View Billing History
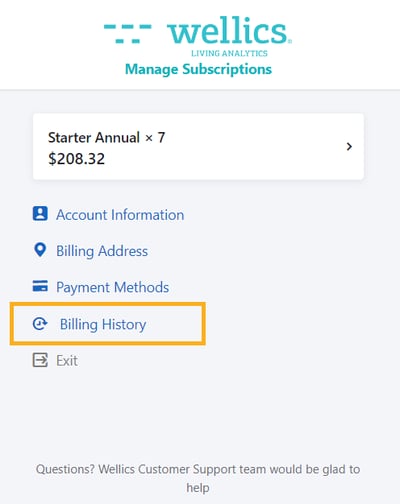This screenshot has height=504, width=400. [103, 324]
